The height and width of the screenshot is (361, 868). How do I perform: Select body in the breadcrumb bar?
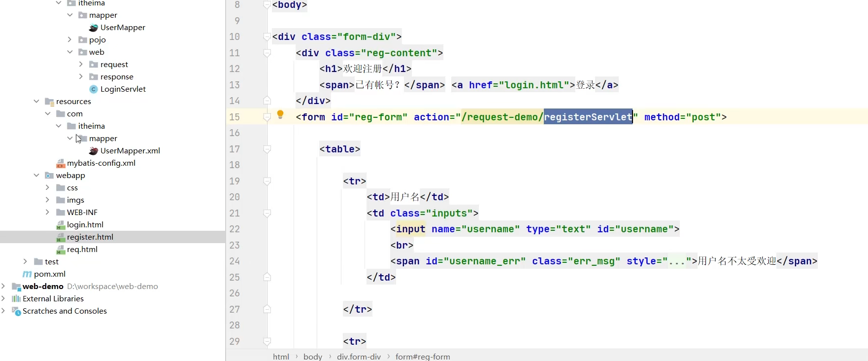pyautogui.click(x=313, y=357)
